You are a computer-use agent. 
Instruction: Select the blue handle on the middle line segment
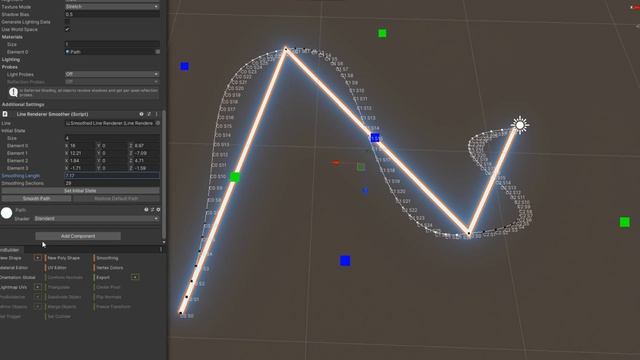pos(375,138)
